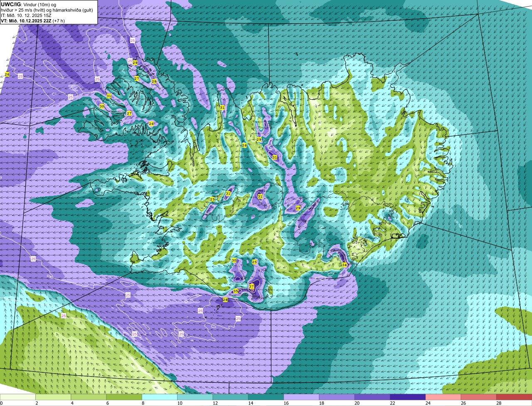Choose the 14–16 m/s dark teal legend swatch
532x406 pixels.
pos(266,397)
